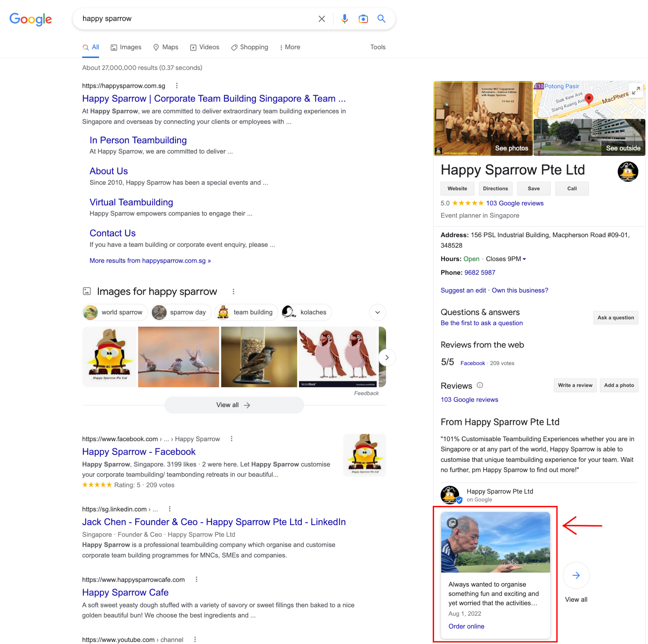Open About Us sitelink
Screen dimensions: 648x644
109,171
